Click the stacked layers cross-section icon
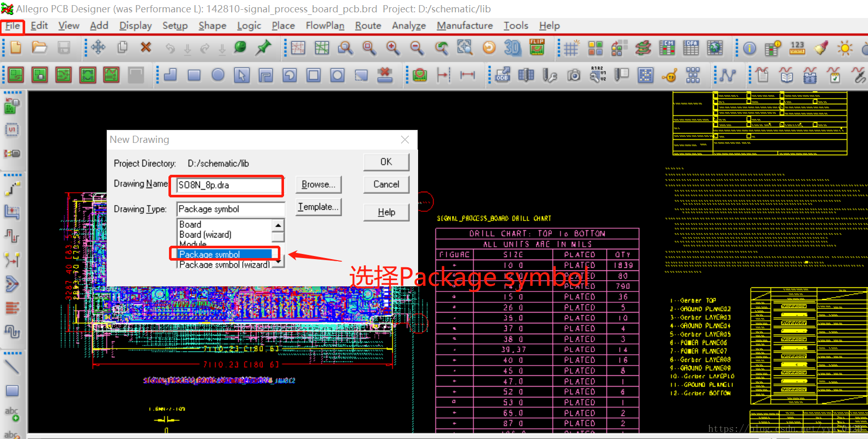Screen dimensions: 868x439 [x=643, y=48]
